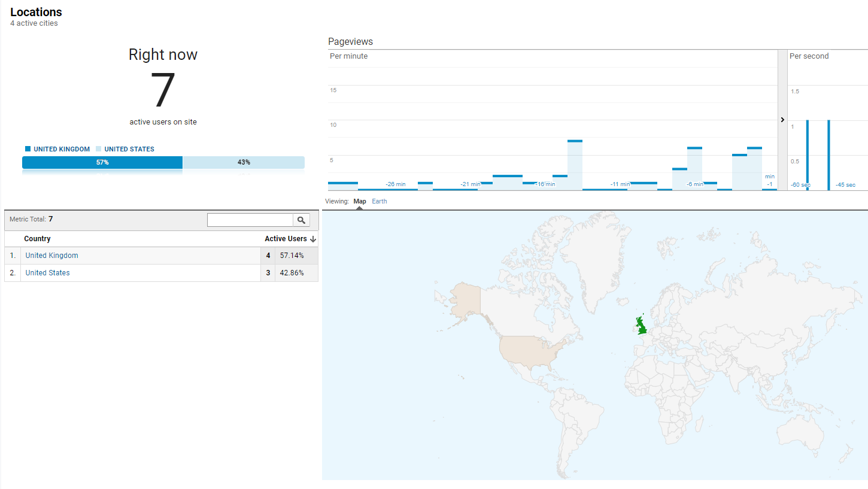
Task: Click the -60 sec axis marker
Action: coord(800,185)
